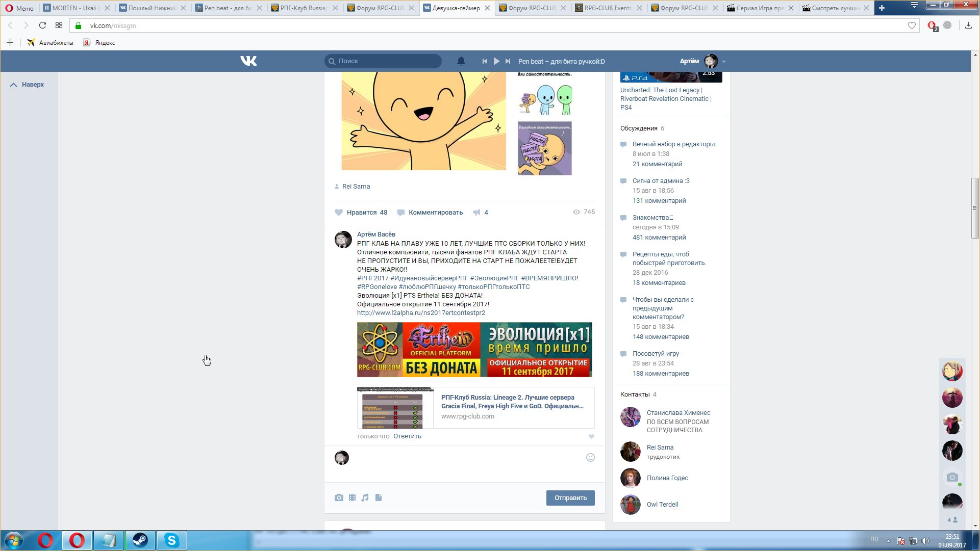Open Контакты section header

pos(635,395)
